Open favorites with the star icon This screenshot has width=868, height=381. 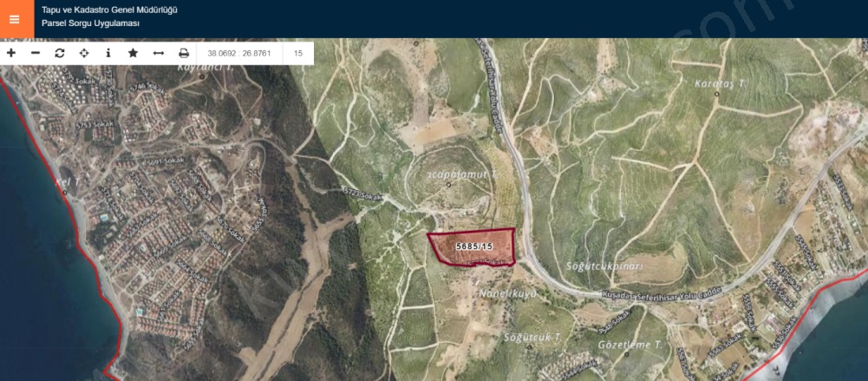[x=133, y=53]
